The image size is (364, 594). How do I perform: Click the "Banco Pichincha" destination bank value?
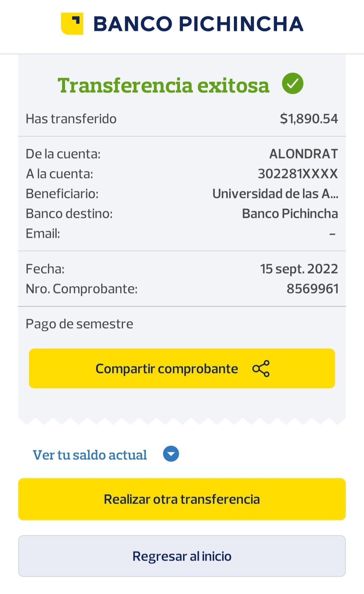click(x=290, y=214)
